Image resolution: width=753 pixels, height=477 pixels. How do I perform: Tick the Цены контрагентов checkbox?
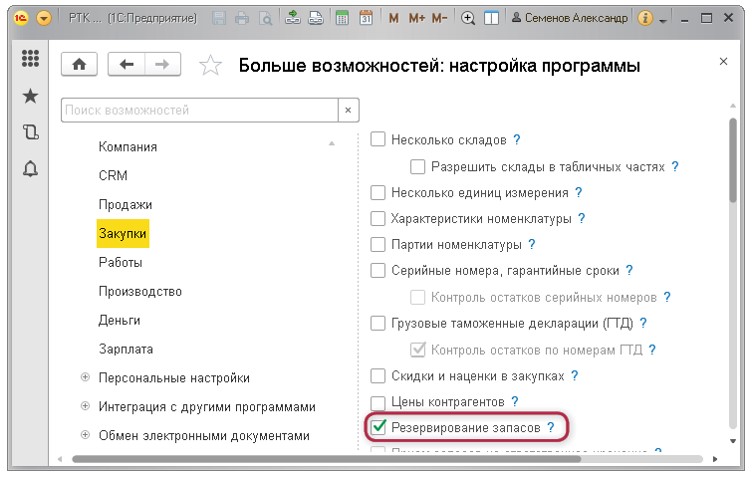coord(378,402)
